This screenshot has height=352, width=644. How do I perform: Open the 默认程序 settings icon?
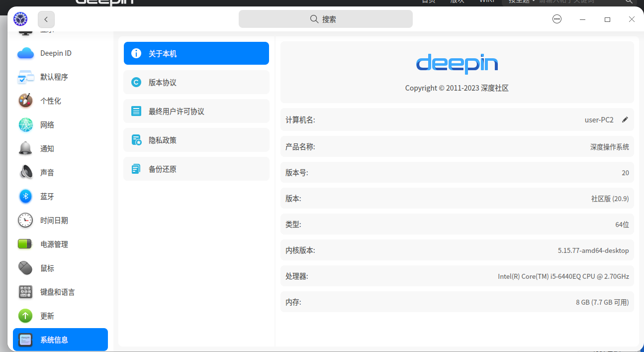tap(25, 77)
